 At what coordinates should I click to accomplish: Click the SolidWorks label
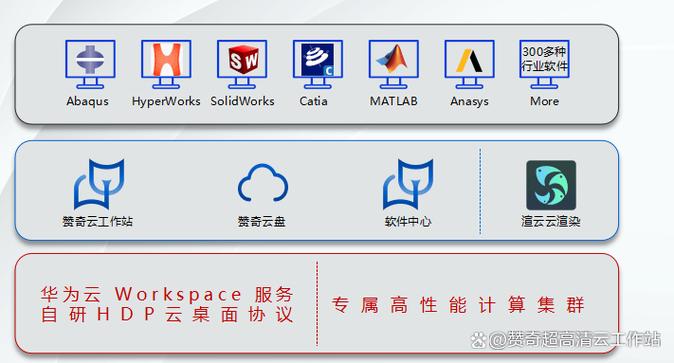point(242,101)
